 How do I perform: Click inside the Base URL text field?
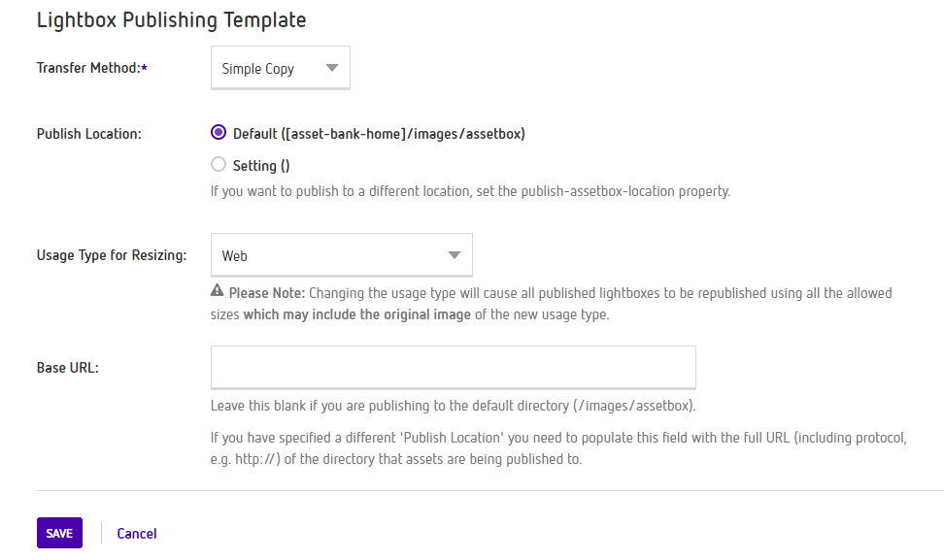click(453, 368)
